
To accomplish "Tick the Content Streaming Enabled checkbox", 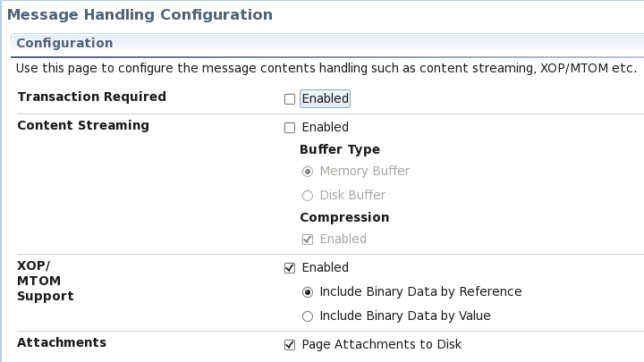I will point(290,128).
